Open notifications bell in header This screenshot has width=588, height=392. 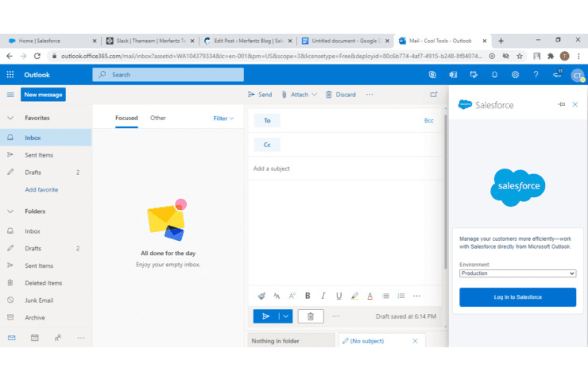click(x=494, y=74)
